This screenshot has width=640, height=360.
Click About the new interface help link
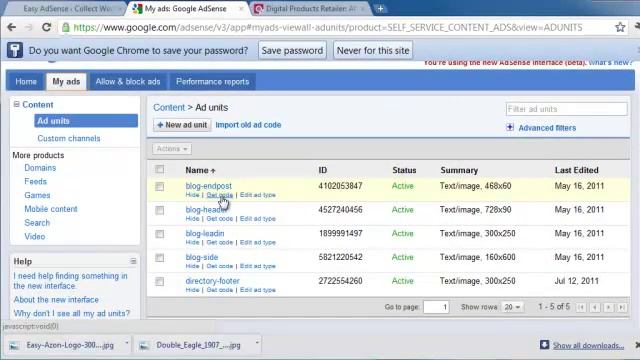click(x=56, y=300)
